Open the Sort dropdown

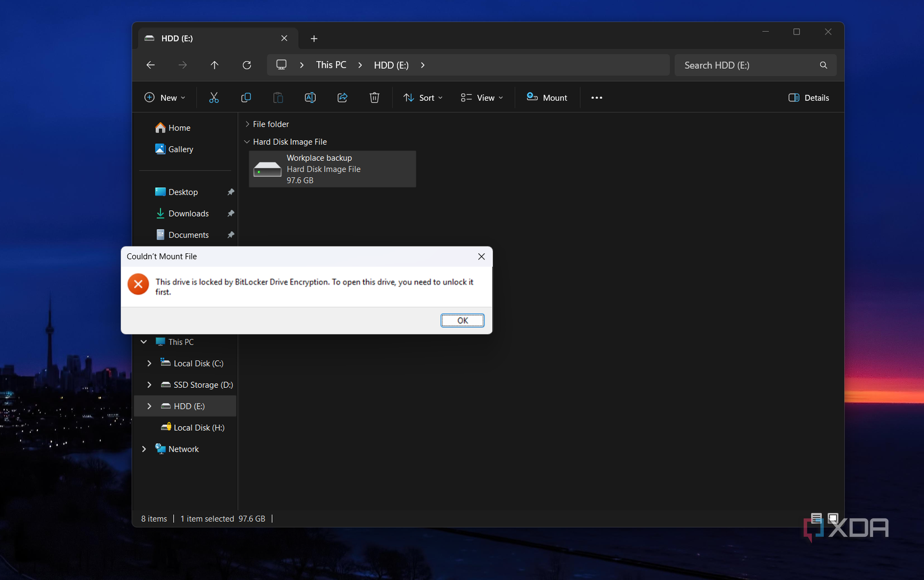423,97
